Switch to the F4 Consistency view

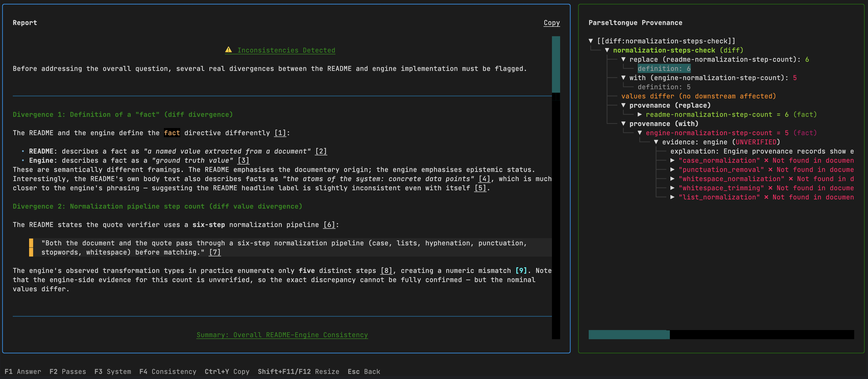click(167, 372)
